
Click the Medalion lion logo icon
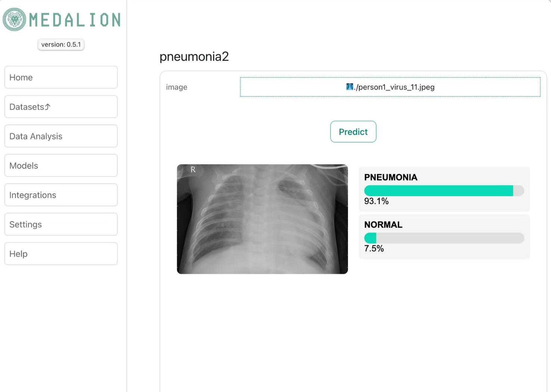(15, 19)
